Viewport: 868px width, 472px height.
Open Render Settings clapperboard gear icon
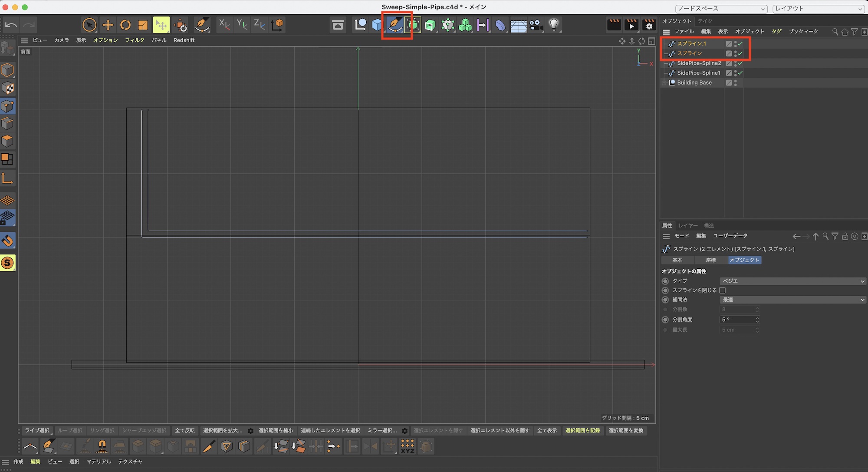[x=649, y=25]
